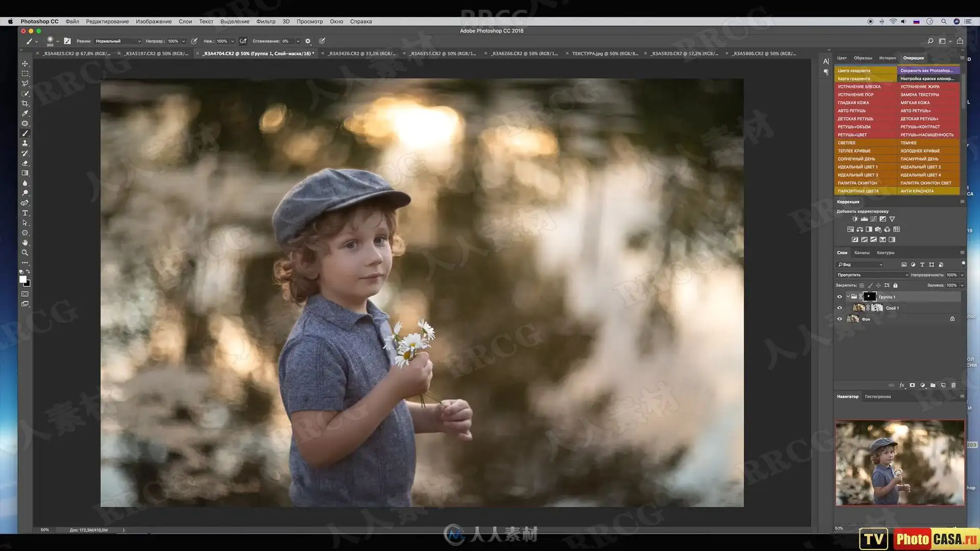Screen dimensions: 980x551
Task: Select the Zoom tool in the toolbar
Action: [x=24, y=253]
